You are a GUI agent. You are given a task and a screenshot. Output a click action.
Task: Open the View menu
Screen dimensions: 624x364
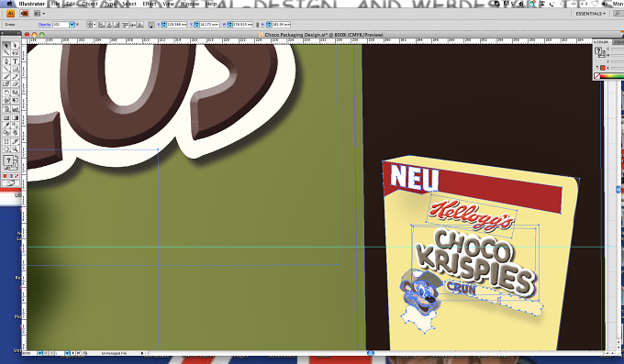169,4
